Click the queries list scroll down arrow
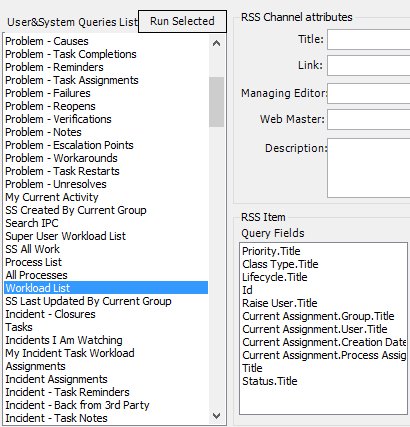The image size is (410, 427). point(216,416)
